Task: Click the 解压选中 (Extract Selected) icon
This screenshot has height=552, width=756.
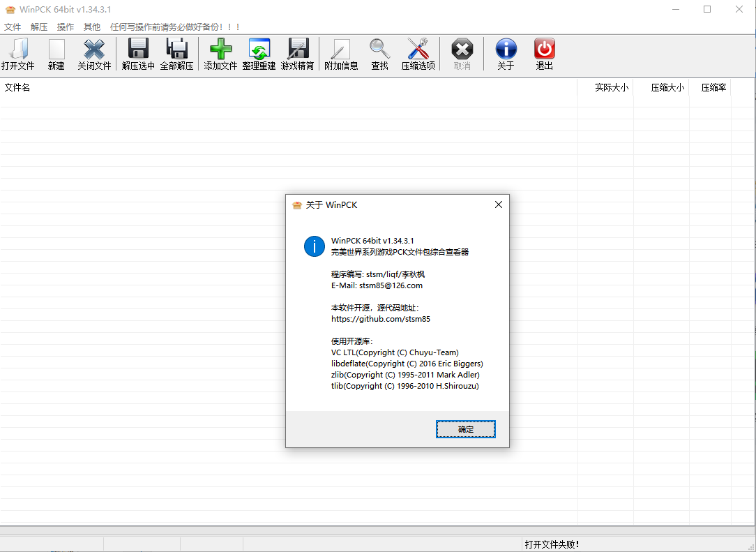Action: point(138,50)
